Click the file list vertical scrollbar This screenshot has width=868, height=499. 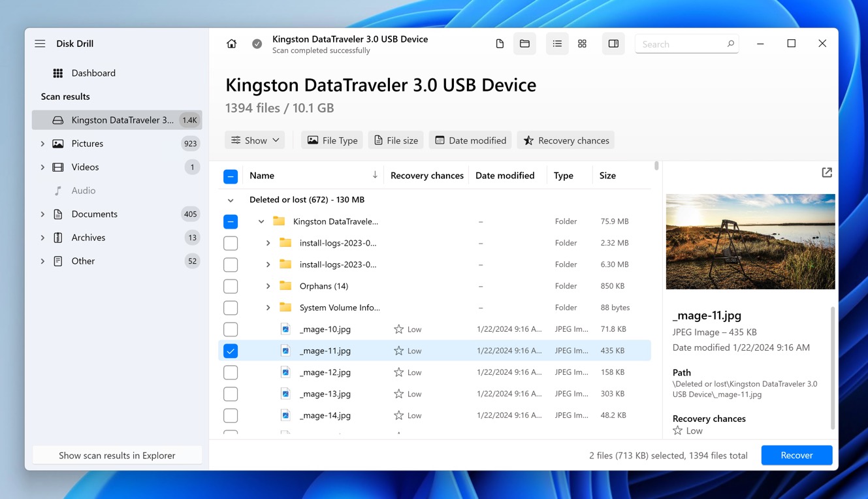[x=656, y=166]
